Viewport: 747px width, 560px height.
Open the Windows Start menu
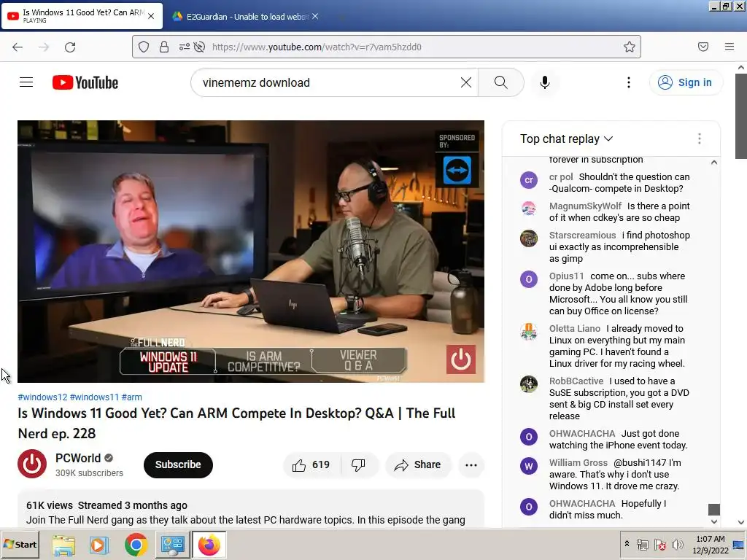[x=20, y=544]
